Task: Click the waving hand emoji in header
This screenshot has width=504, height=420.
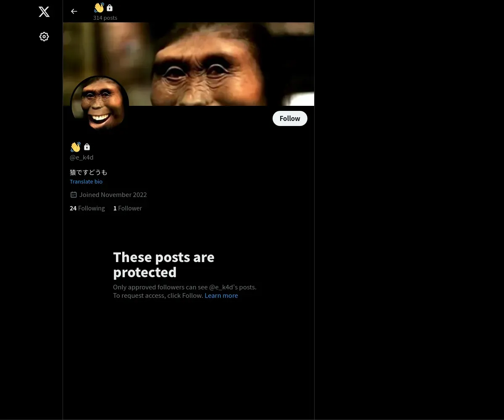Action: click(99, 8)
